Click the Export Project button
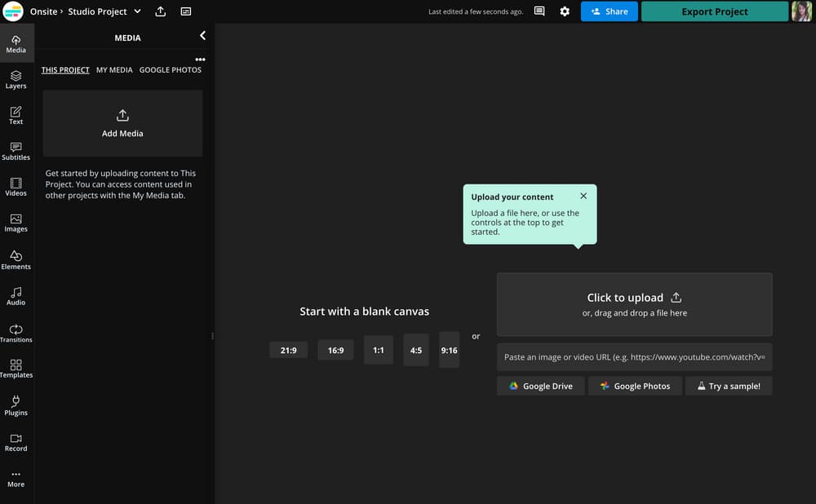Screen dimensions: 816x504 (714, 11)
